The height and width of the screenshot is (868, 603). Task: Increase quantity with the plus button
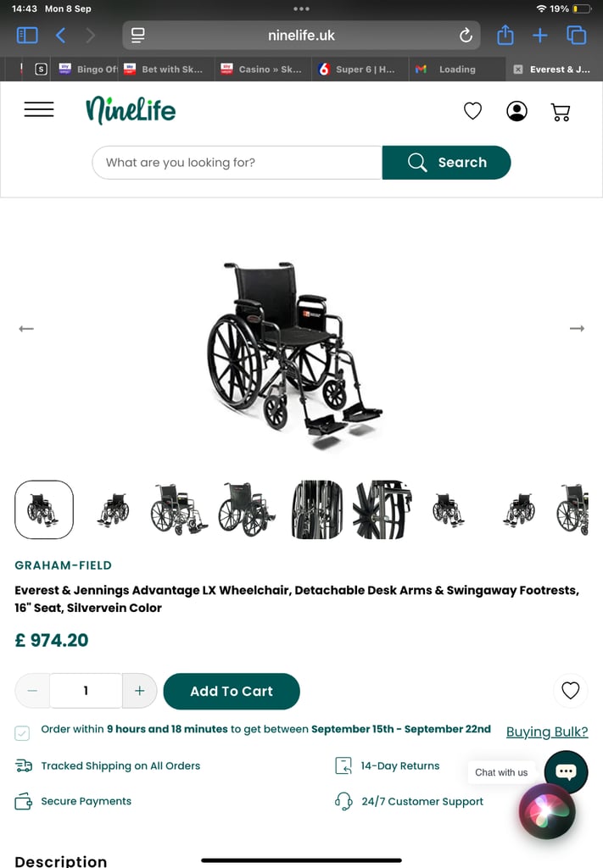[140, 690]
